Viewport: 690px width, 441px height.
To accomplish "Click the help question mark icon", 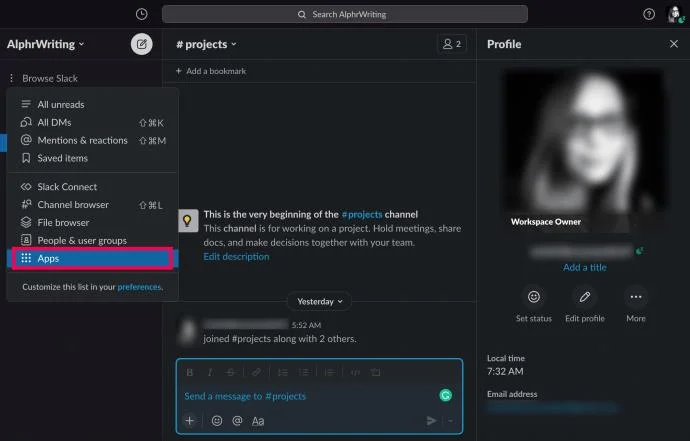I will tap(649, 14).
